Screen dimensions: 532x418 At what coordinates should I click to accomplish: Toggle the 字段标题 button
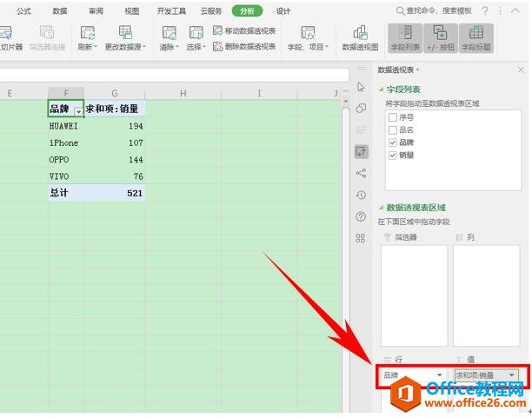(x=476, y=38)
